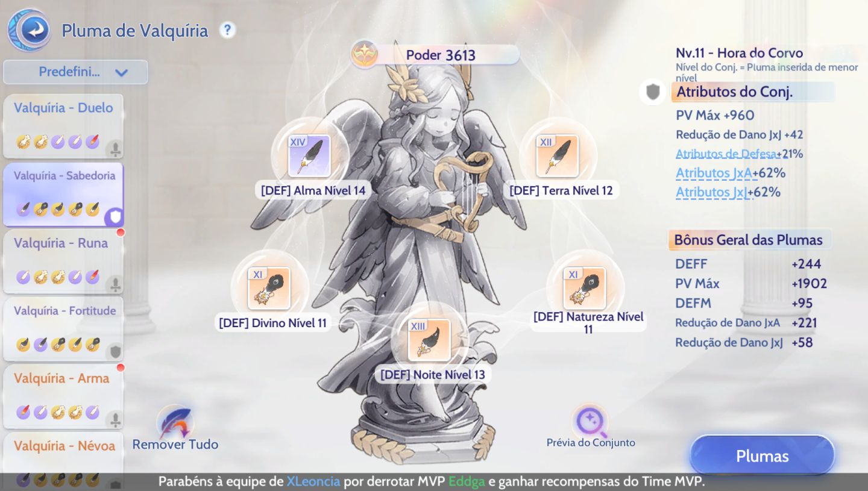Open the Atributos JxA link
The height and width of the screenshot is (491, 868).
[x=714, y=173]
